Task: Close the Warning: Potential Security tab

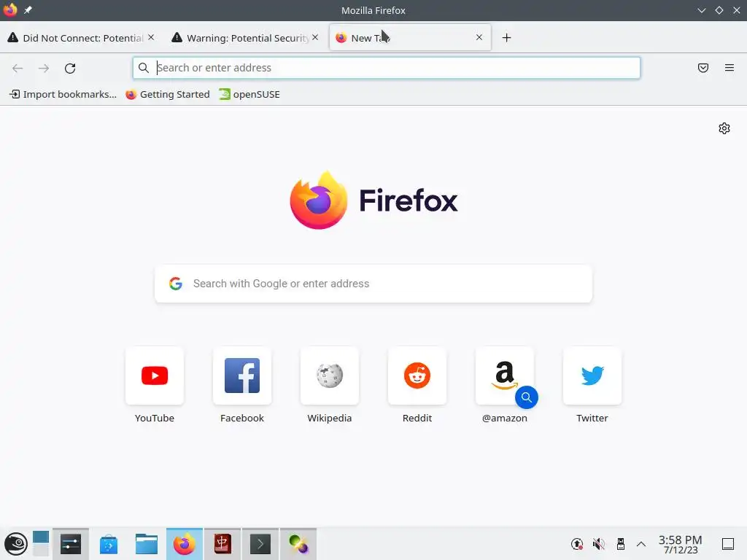Action: pyautogui.click(x=315, y=37)
